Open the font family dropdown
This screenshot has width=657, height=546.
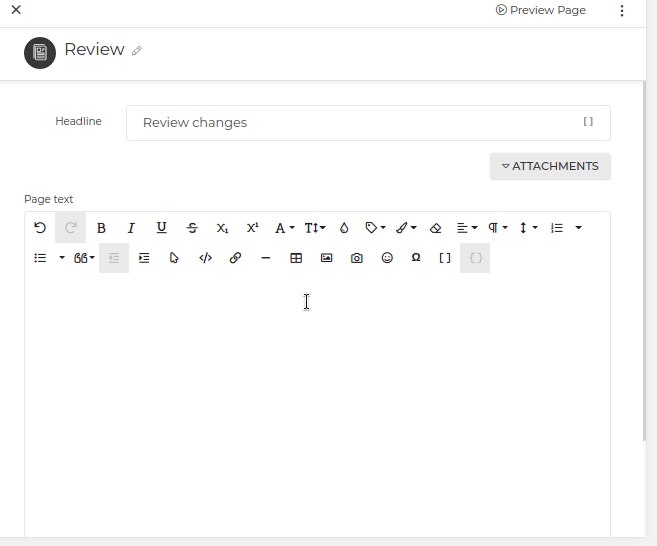point(284,228)
